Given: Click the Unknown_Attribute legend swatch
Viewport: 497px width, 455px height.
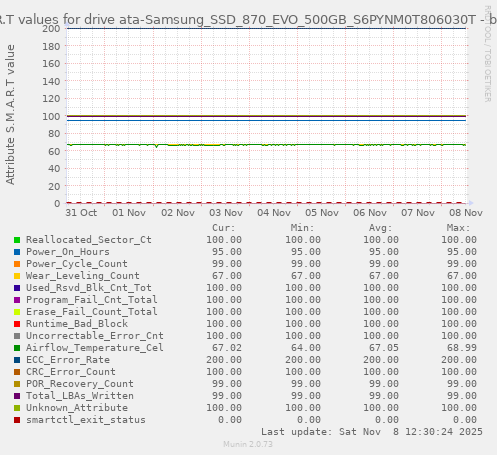Looking at the screenshot, I should (17, 408).
